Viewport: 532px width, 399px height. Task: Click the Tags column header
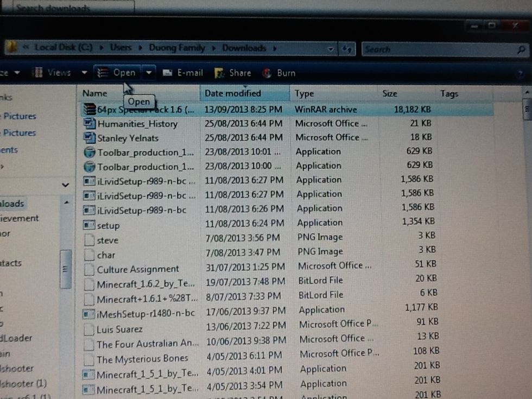464,93
